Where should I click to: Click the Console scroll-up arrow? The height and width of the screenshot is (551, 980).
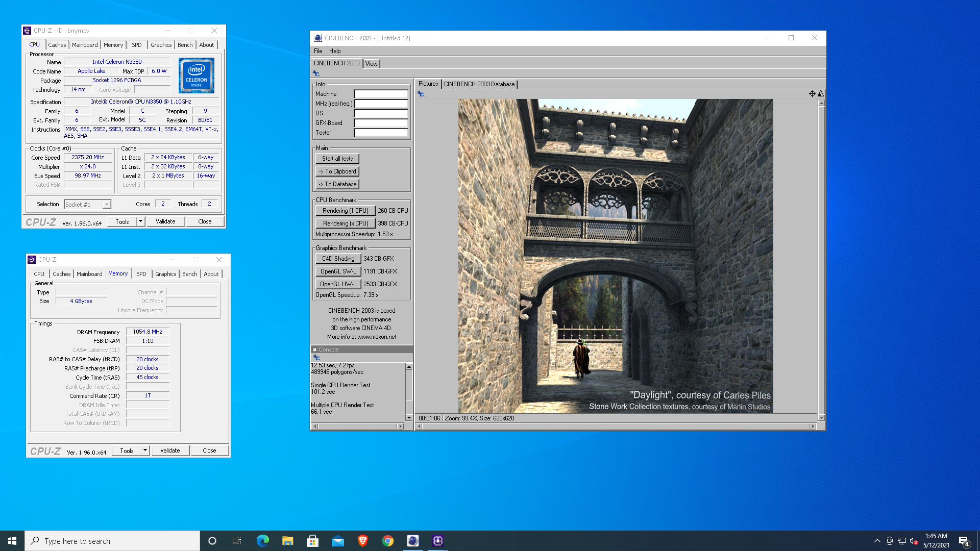pyautogui.click(x=409, y=367)
